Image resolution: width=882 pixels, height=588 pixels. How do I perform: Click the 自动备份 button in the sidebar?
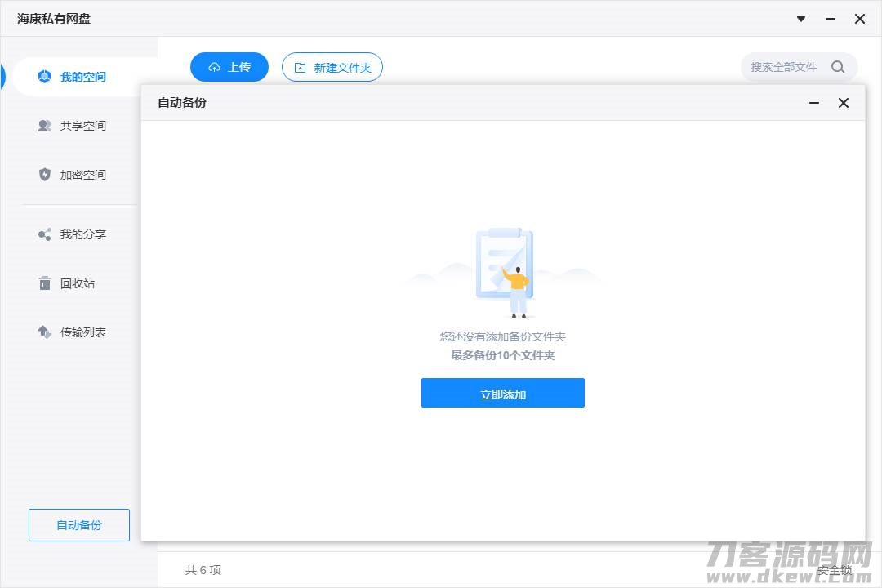click(x=79, y=525)
